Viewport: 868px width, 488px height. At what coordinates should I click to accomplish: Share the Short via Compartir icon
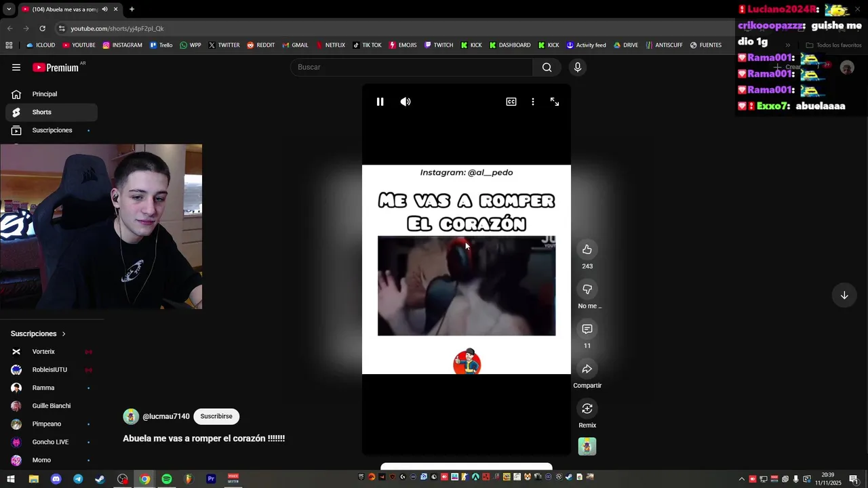[587, 369]
